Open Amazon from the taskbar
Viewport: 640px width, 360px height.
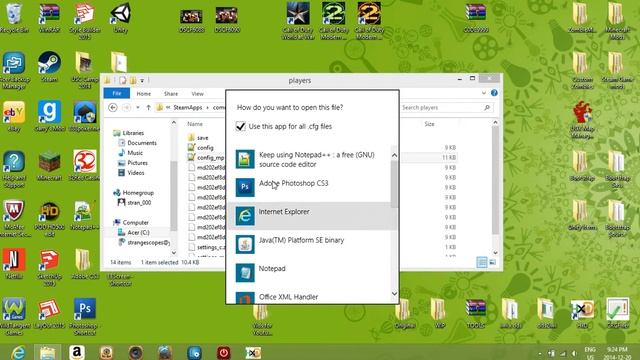click(77, 352)
